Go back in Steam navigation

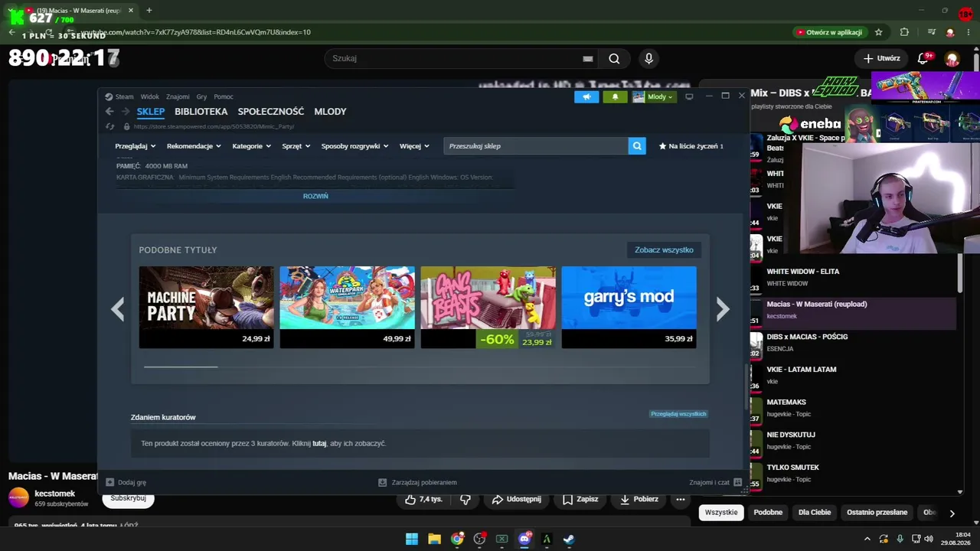point(109,112)
